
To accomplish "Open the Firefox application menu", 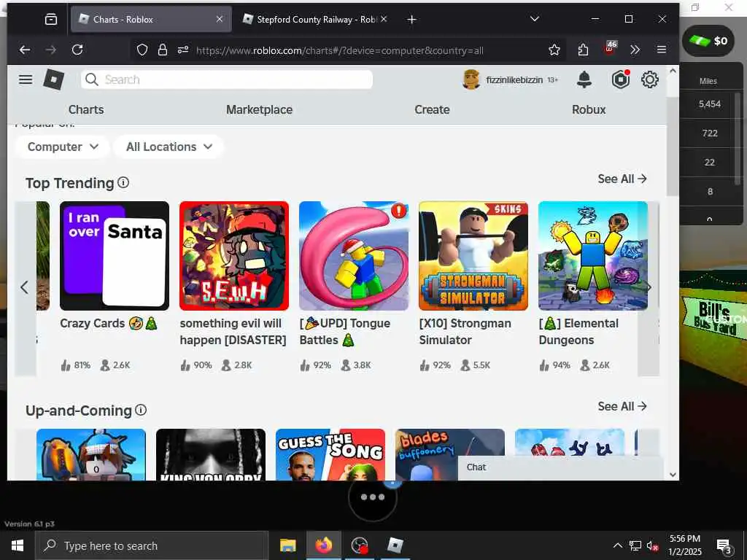I will coord(661,50).
